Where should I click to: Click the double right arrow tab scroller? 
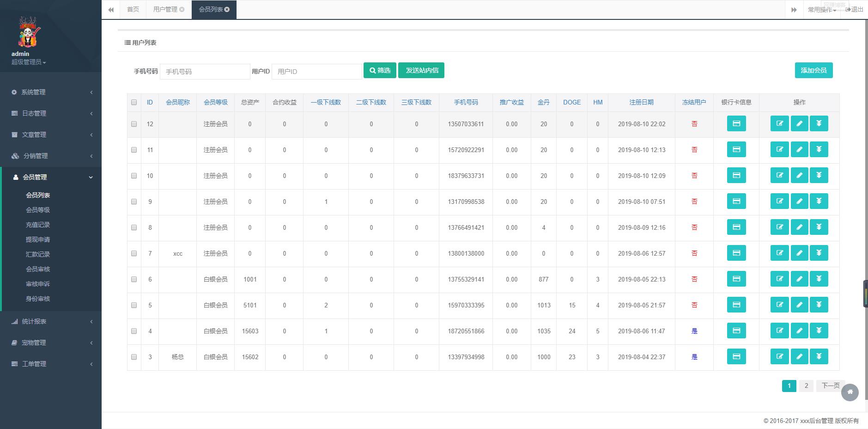tap(794, 9)
